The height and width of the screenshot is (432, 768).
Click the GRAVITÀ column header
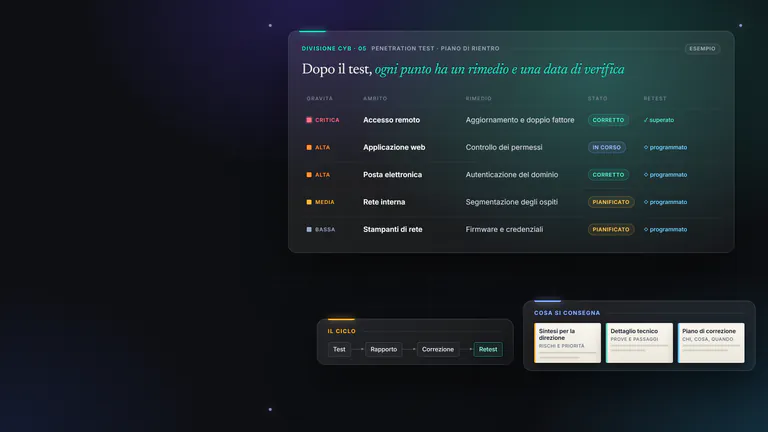320,98
